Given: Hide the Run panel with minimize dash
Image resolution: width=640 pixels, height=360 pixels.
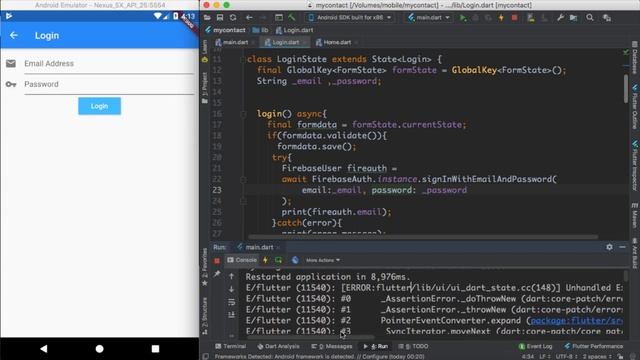Looking at the screenshot, I should click(622, 247).
